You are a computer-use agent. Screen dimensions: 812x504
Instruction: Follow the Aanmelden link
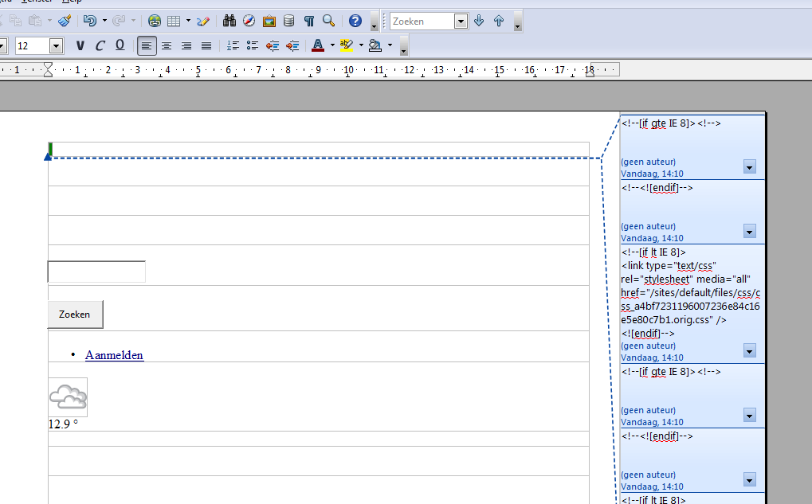[x=114, y=355]
